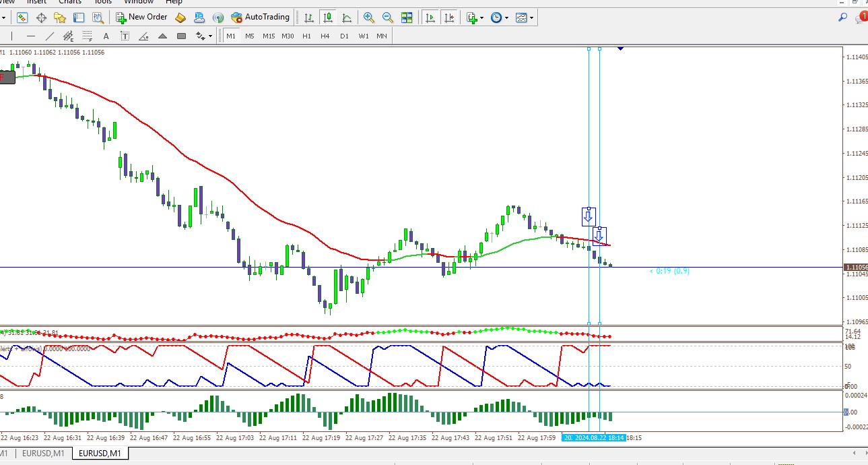The height and width of the screenshot is (465, 868).
Task: Tile chart windows icon
Action: tap(407, 18)
